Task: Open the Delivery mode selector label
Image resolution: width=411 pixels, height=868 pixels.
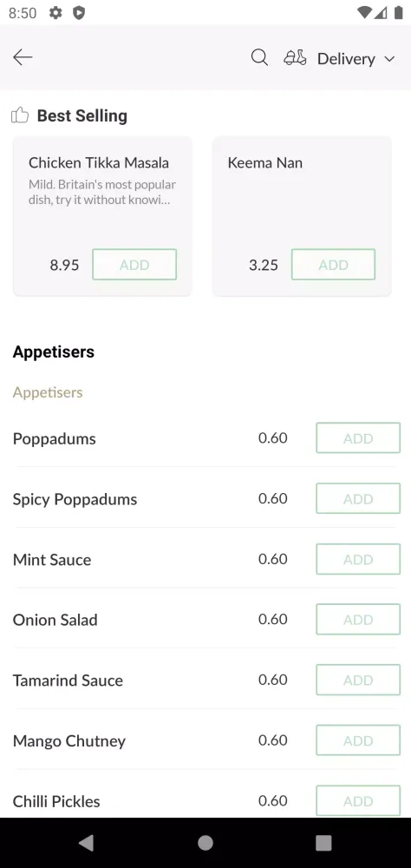Action: [x=346, y=59]
